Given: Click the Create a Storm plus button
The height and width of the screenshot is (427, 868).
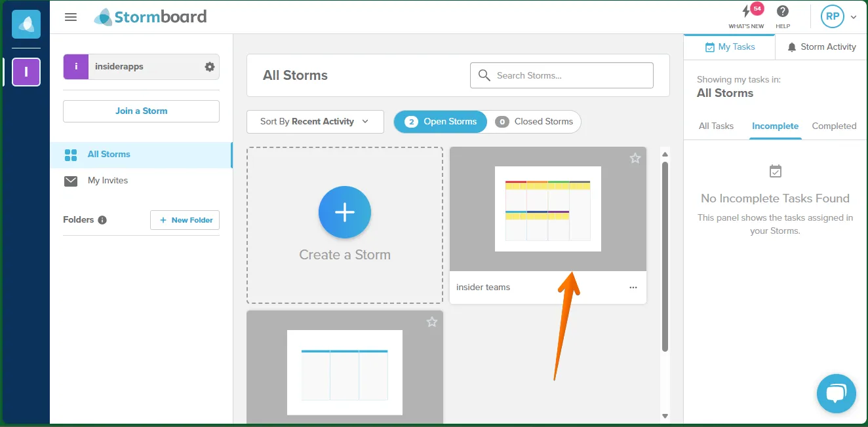Looking at the screenshot, I should click(345, 212).
